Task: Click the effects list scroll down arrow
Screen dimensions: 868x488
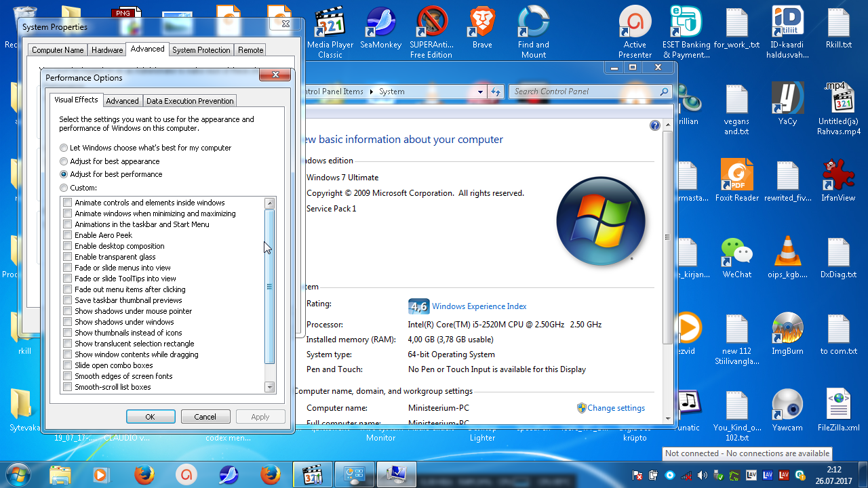Action: 270,387
